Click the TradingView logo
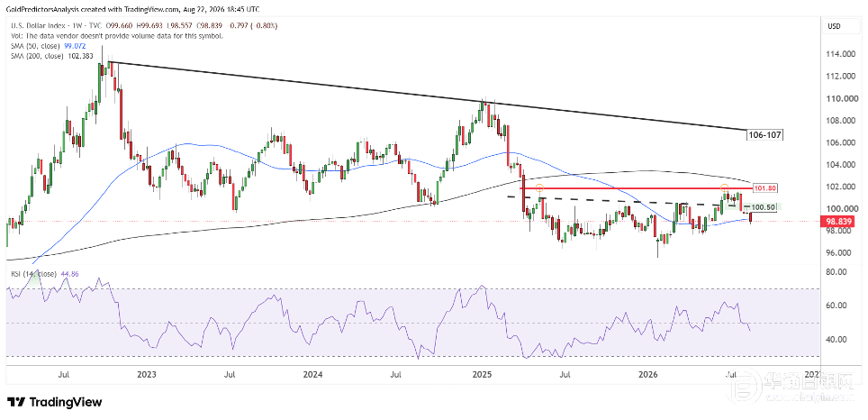The image size is (868, 420). pyautogui.click(x=54, y=402)
